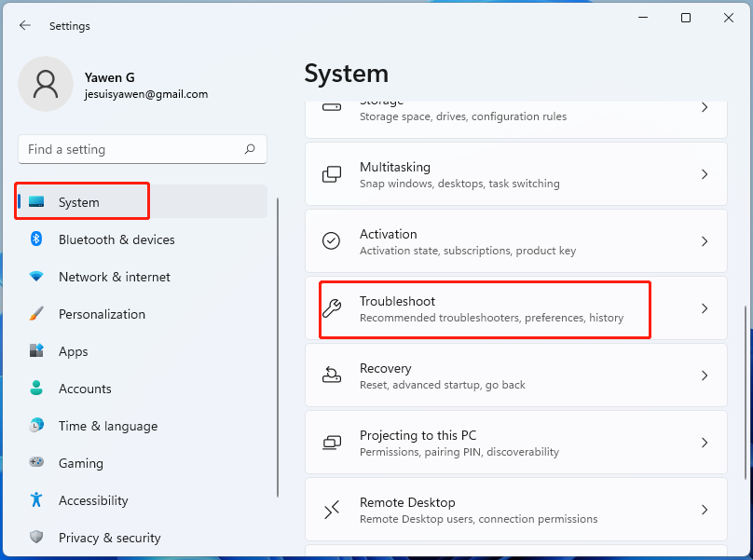Click the Recovery icon
Screen dimensions: 753x560
pyautogui.click(x=332, y=375)
